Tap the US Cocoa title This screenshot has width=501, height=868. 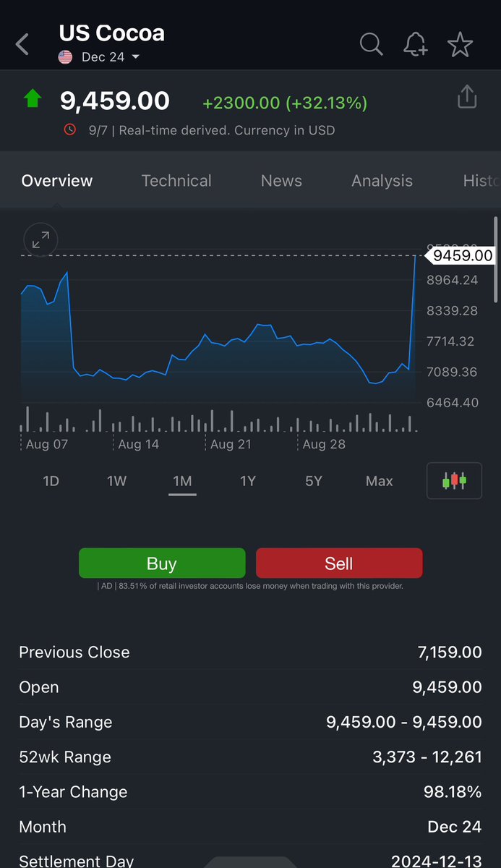[112, 33]
